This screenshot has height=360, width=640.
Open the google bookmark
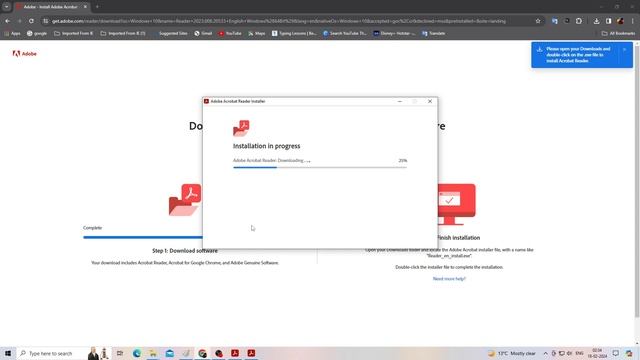tap(37, 33)
